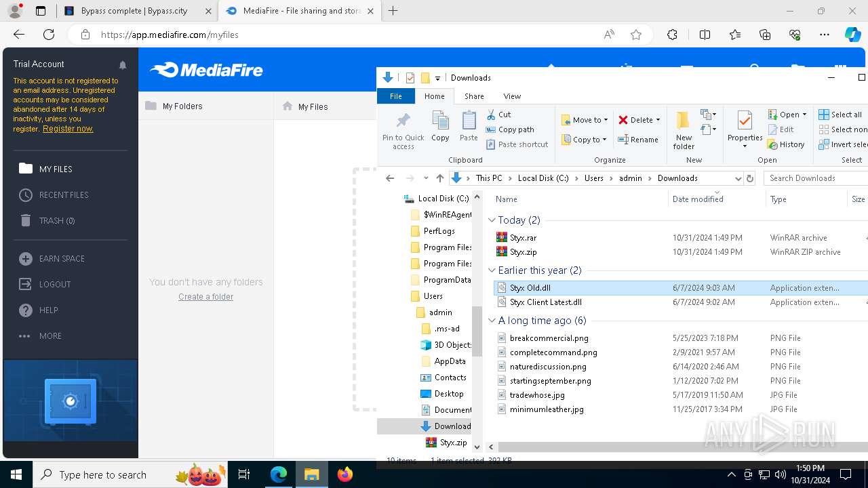The width and height of the screenshot is (868, 488).
Task: Click browser refresh button
Action: (x=49, y=35)
